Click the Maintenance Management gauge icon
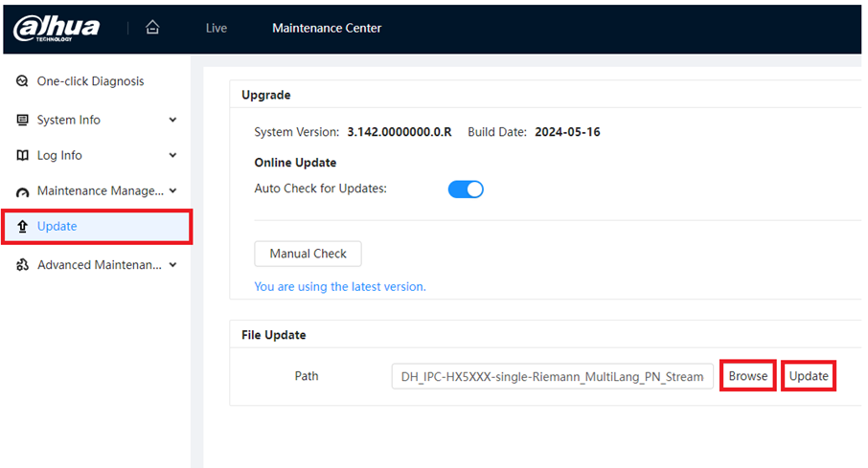The width and height of the screenshot is (868, 468). click(x=22, y=192)
